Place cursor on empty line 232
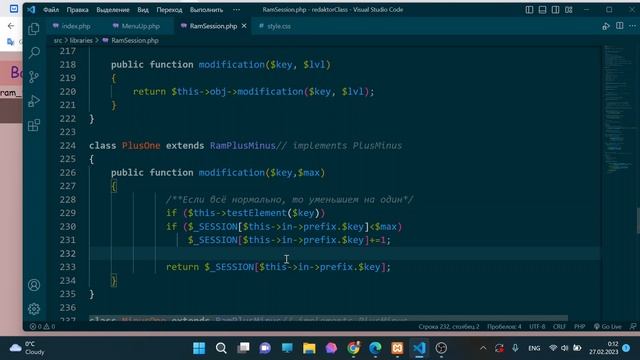The height and width of the screenshot is (360, 640). pos(344,253)
